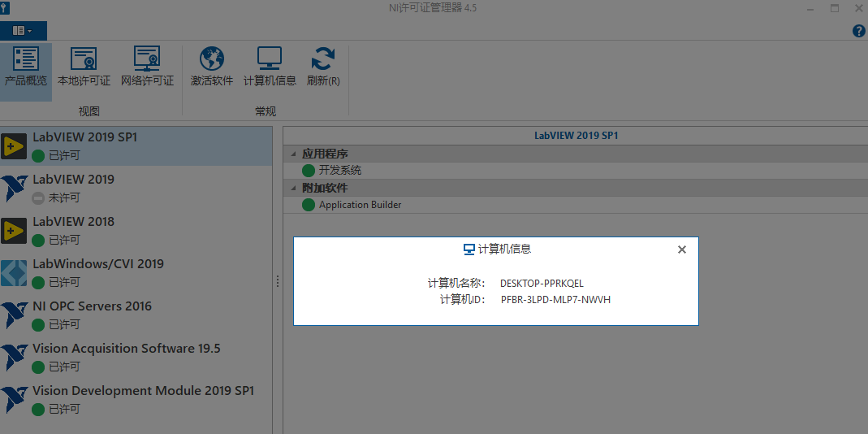Click the gray 未许可 status icon under LabVIEW 2019
The image size is (868, 434).
[38, 197]
